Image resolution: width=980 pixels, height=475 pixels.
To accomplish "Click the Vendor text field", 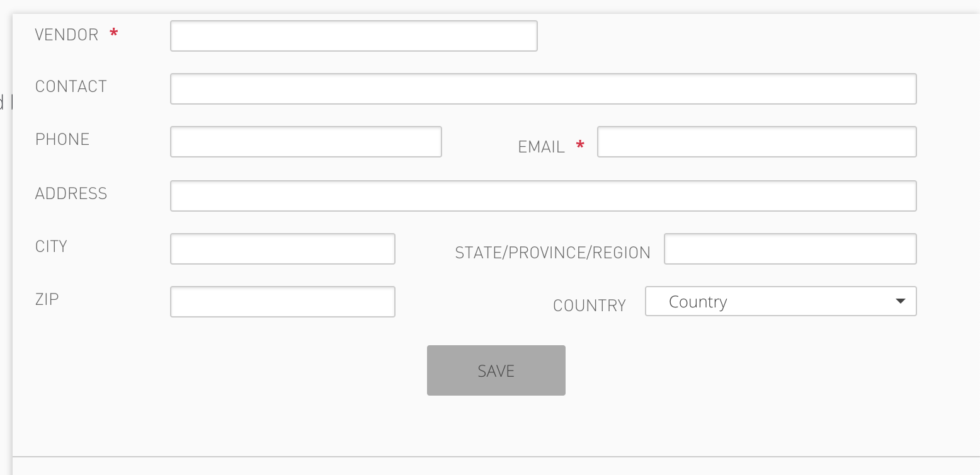I will (x=353, y=36).
